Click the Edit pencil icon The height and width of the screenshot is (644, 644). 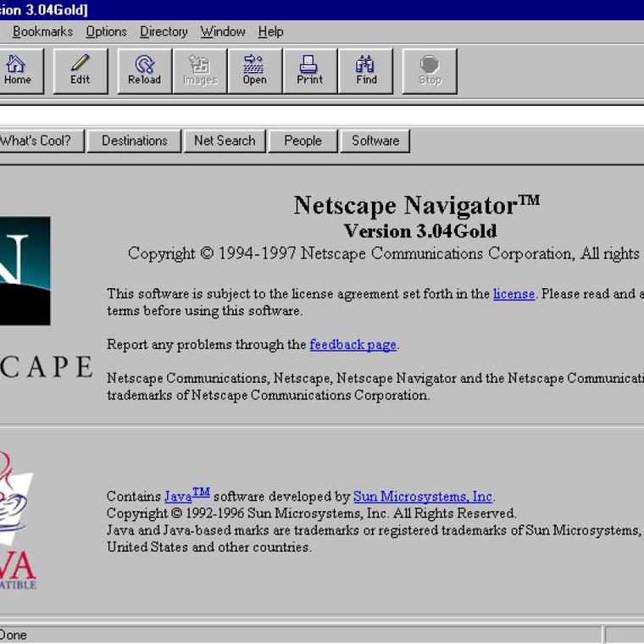click(x=80, y=70)
